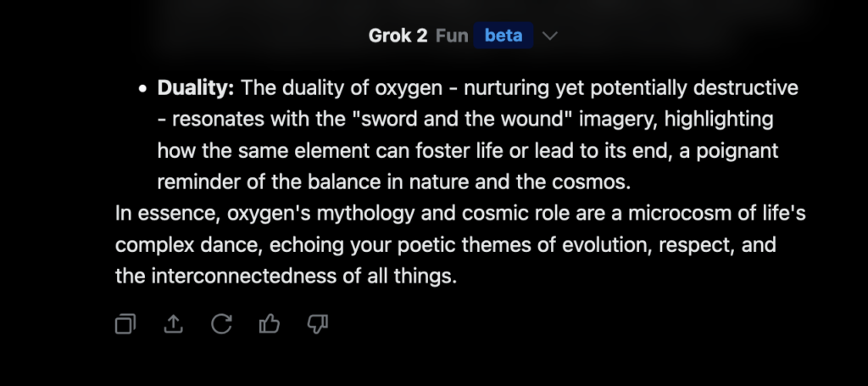Select the "Fun" mode label
Screen dimensions: 868x386
point(452,36)
